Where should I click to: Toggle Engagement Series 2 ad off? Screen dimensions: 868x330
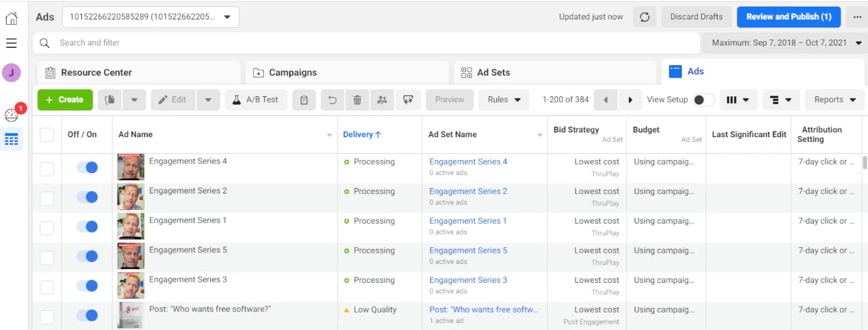pos(87,197)
